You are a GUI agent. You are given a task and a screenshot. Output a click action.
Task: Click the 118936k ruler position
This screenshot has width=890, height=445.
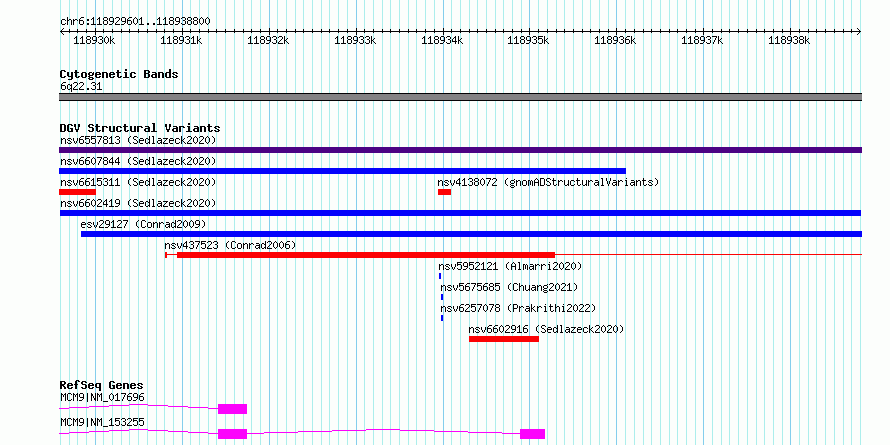pos(615,40)
